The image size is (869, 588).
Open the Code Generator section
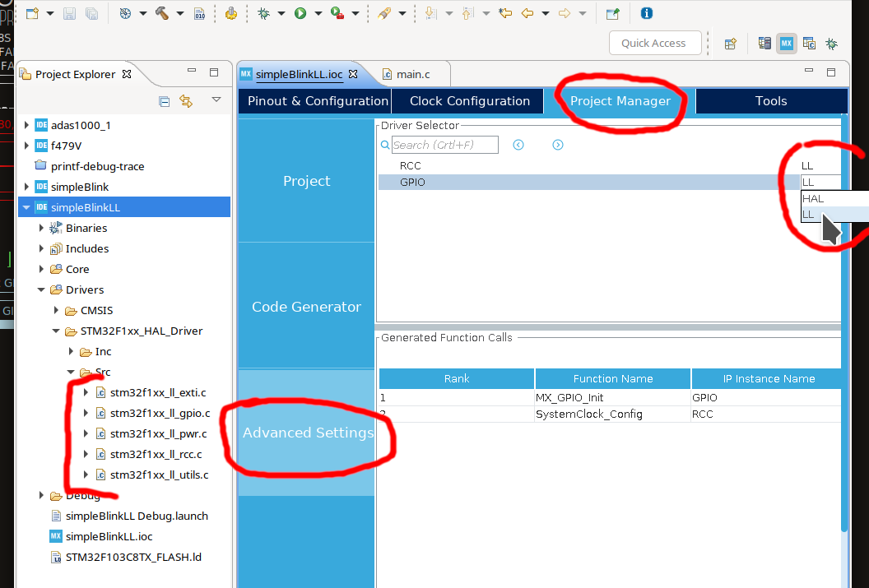pos(306,306)
